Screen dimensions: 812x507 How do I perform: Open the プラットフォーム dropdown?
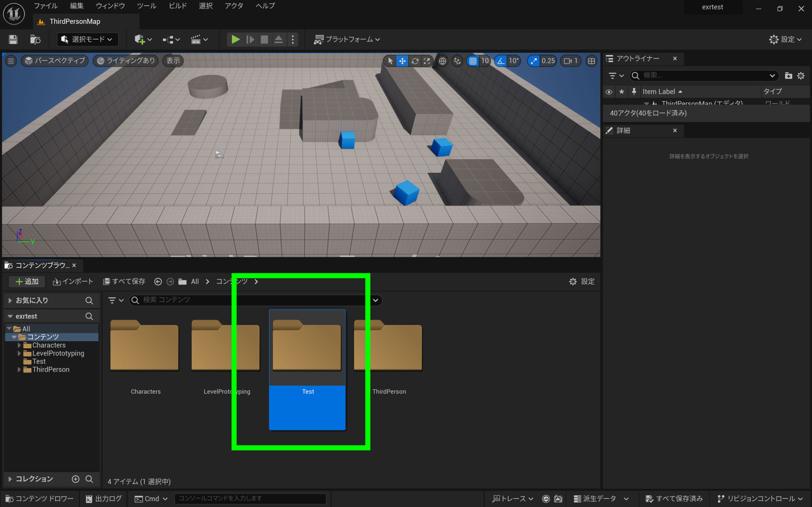(x=347, y=40)
